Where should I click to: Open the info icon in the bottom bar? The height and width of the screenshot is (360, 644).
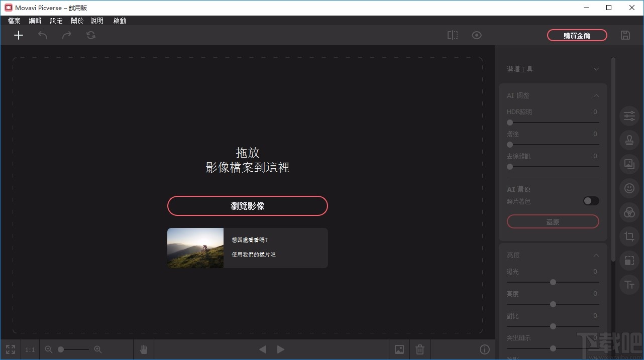[x=484, y=349]
